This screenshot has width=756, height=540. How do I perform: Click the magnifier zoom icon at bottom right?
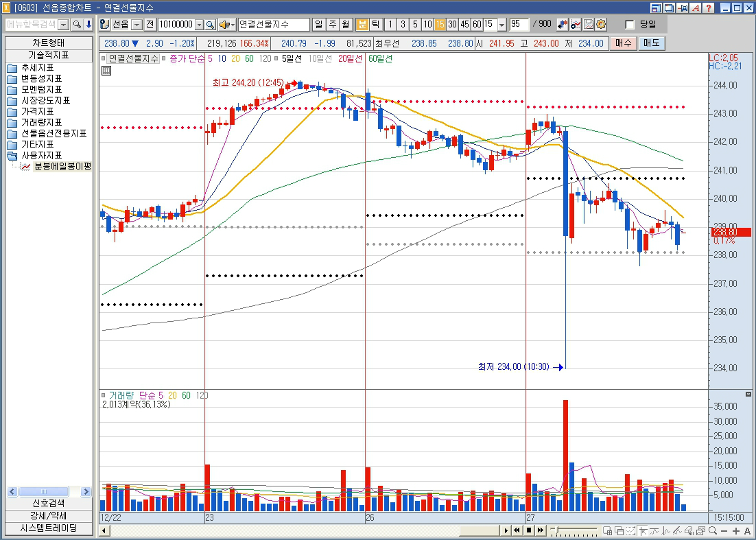point(713,530)
